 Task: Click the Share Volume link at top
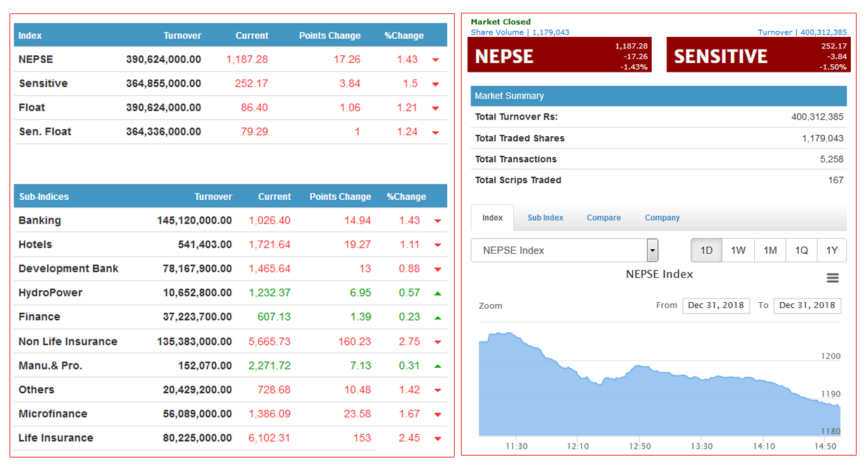[520, 32]
